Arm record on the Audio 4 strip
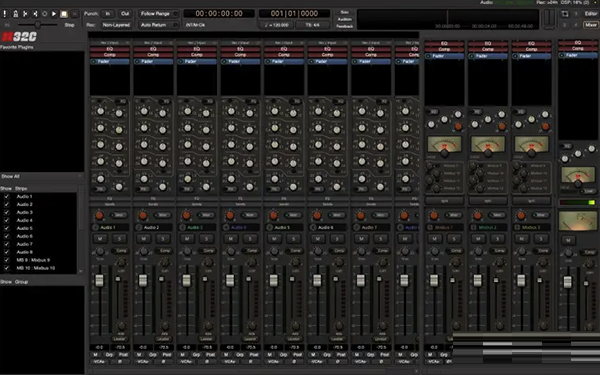Image resolution: width=600 pixels, height=375 pixels. pos(226,227)
